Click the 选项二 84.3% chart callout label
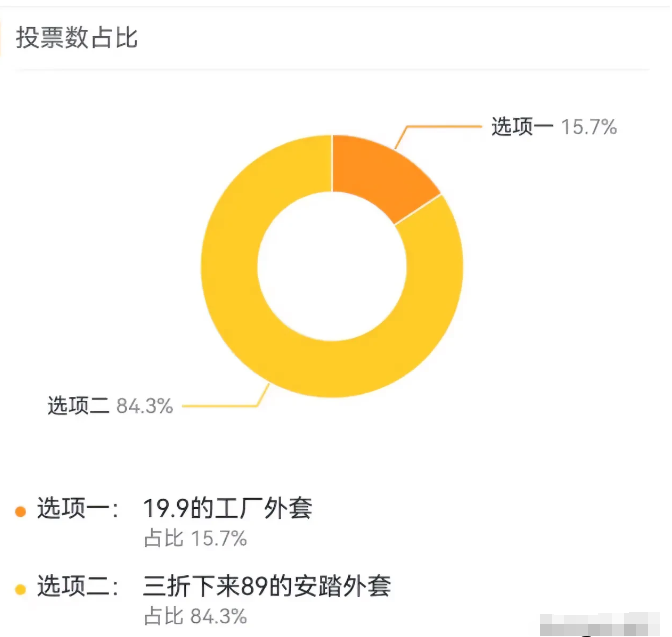The width and height of the screenshot is (672, 637). (110, 406)
